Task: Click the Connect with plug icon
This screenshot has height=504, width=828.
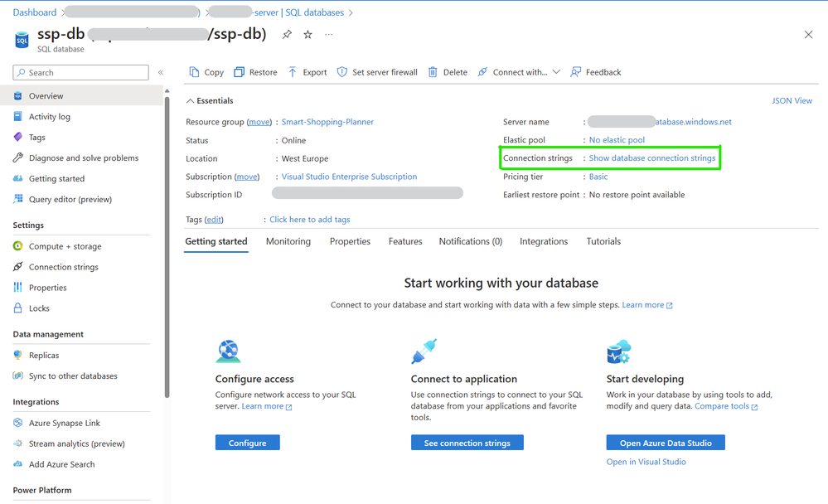Action: (482, 72)
